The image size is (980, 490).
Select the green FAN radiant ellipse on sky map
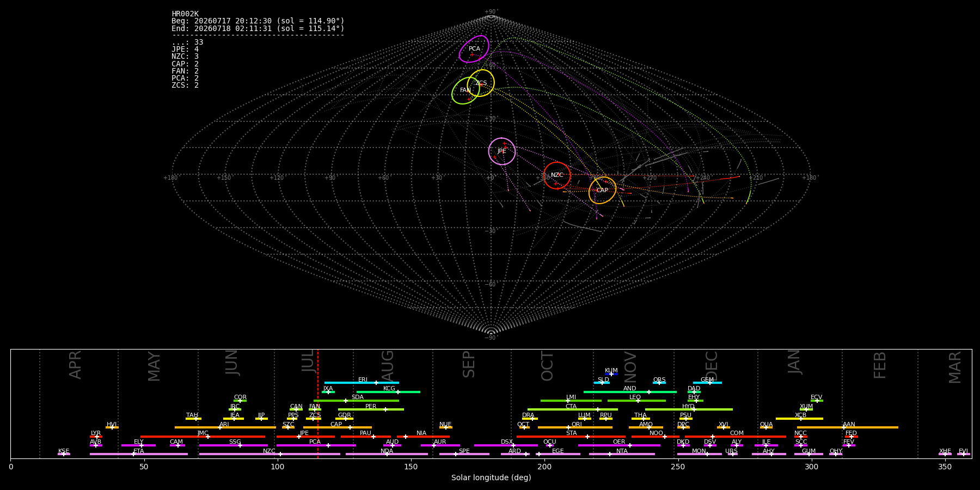[465, 90]
